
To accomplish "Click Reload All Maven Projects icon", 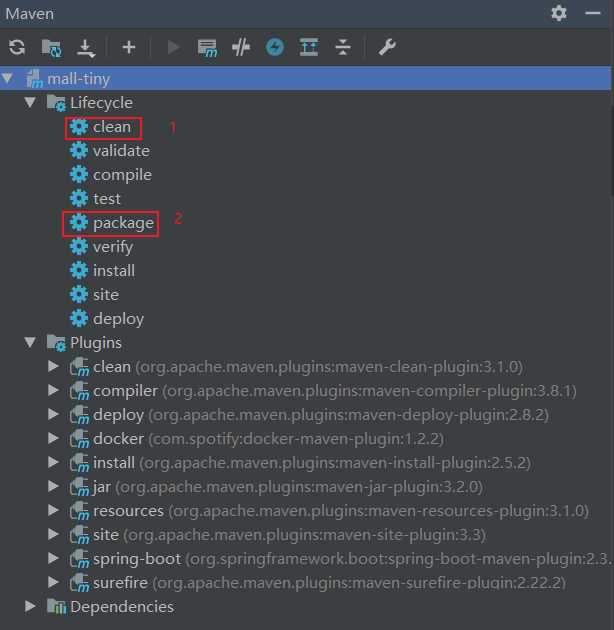I will (17, 47).
